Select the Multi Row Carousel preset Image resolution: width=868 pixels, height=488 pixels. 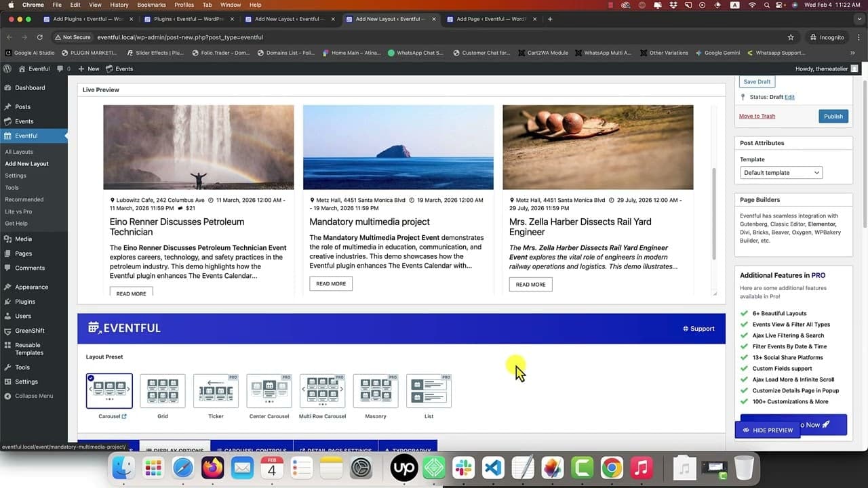(322, 391)
